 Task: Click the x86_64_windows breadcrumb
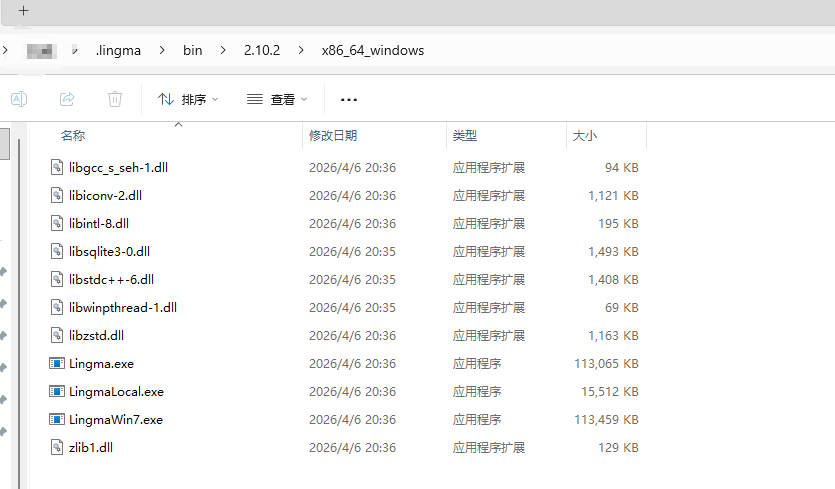pos(373,50)
